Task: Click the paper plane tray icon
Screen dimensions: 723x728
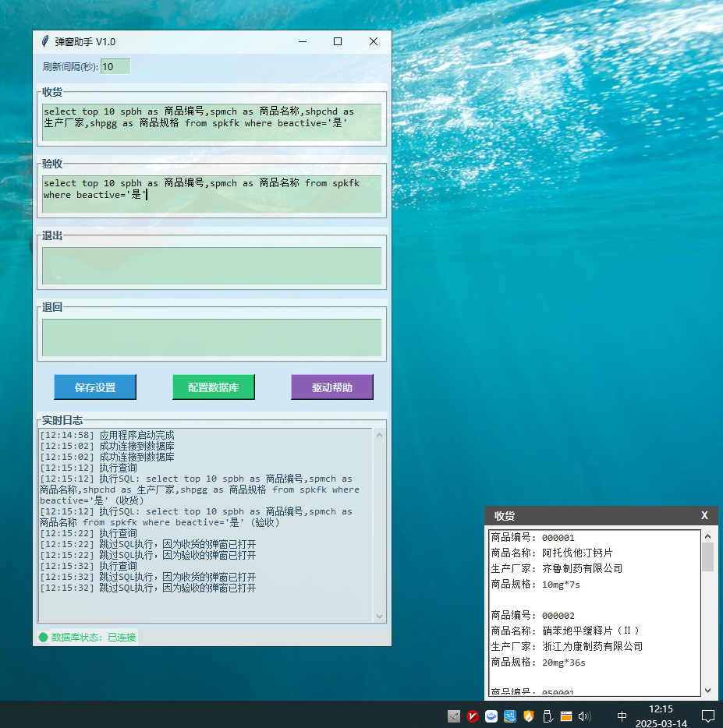Action: (x=454, y=716)
